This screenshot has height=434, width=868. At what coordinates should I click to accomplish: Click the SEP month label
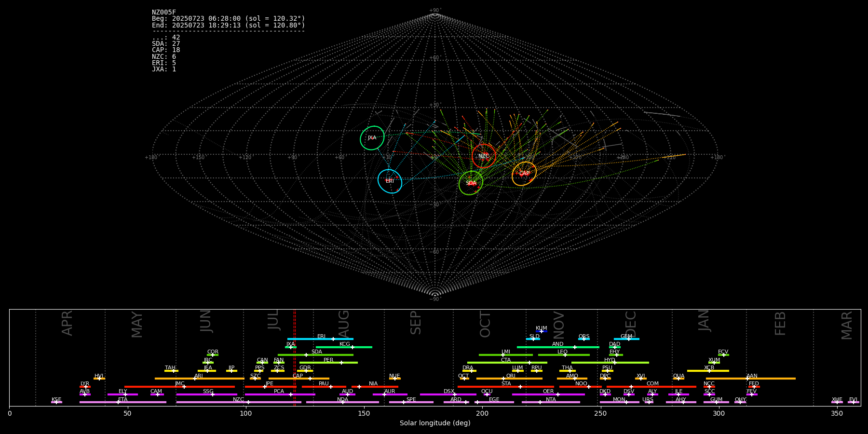coord(416,323)
